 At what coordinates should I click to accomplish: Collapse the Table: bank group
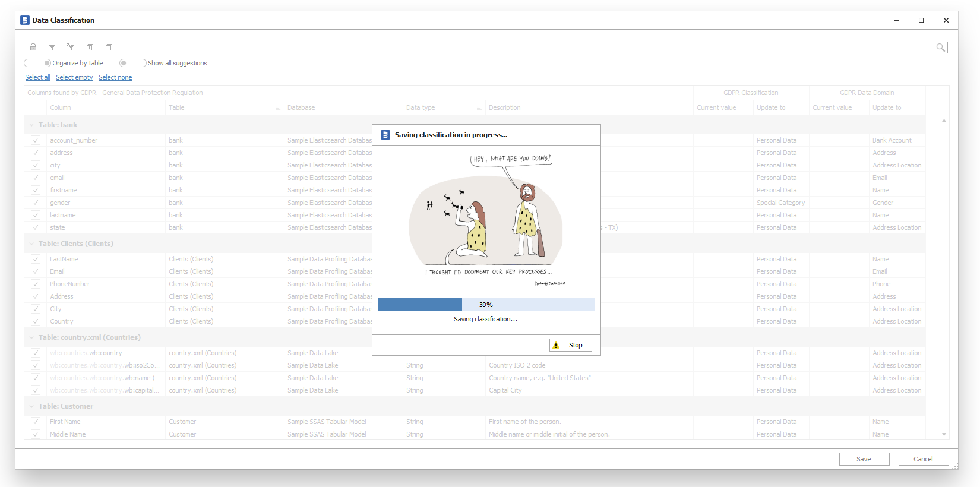point(31,125)
